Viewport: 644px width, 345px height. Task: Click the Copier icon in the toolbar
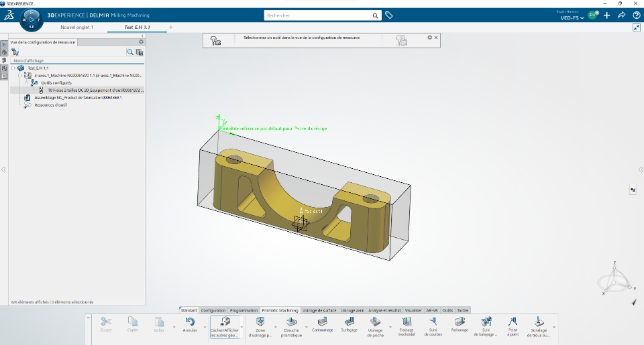133,321
